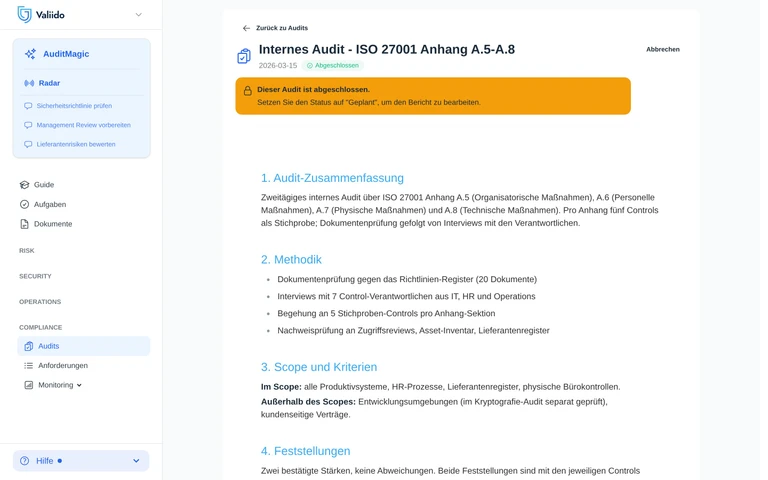Click chat icon beside Lieferantenrisiken bewerten
Image resolution: width=768 pixels, height=480 pixels.
click(28, 144)
